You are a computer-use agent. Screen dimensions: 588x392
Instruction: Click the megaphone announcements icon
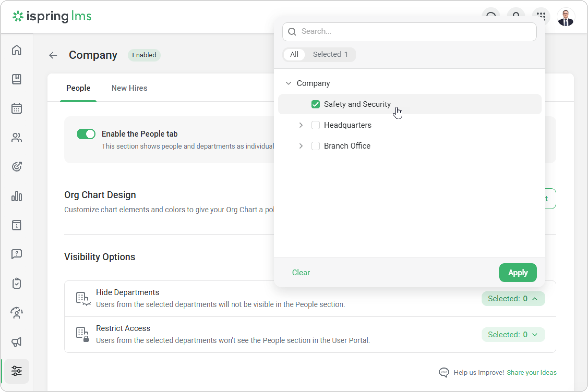pos(17,342)
